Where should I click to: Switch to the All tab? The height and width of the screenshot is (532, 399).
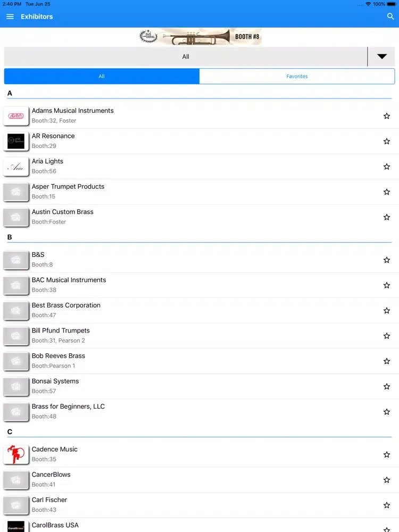tap(102, 76)
